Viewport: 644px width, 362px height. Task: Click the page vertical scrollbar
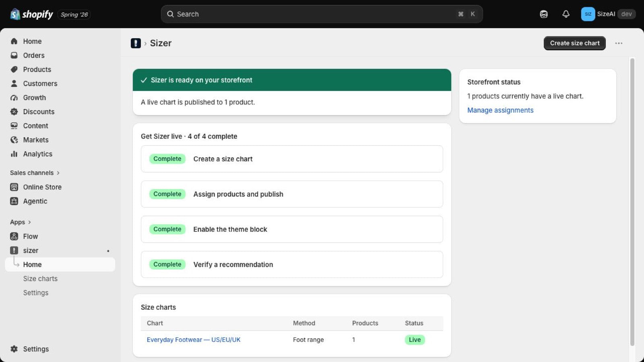click(632, 201)
